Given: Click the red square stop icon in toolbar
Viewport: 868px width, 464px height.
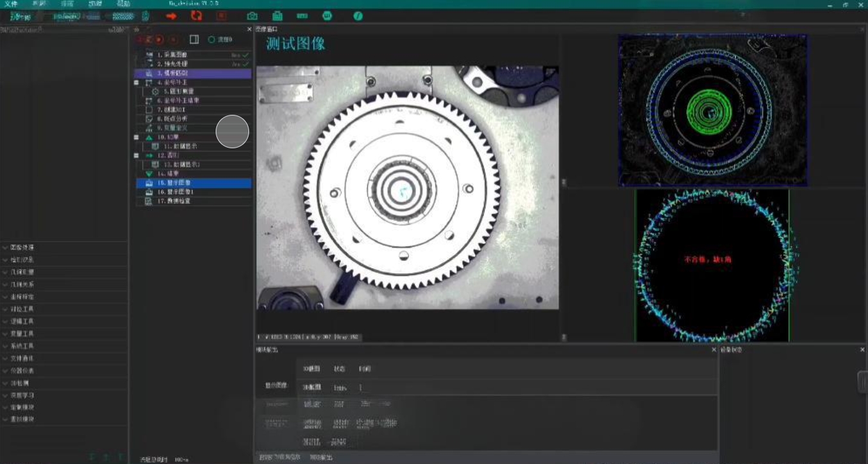Looking at the screenshot, I should click(221, 16).
